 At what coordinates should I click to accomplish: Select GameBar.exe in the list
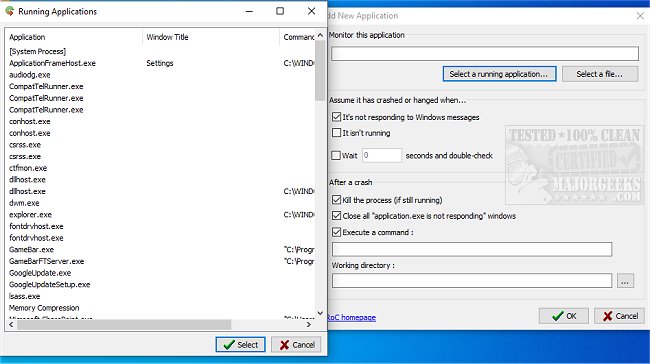[32, 250]
